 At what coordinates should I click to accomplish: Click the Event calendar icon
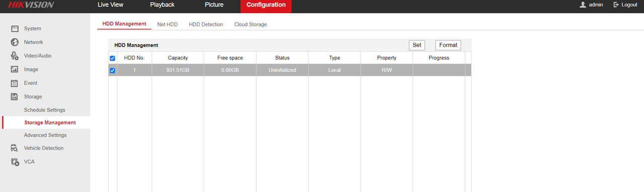[15, 83]
